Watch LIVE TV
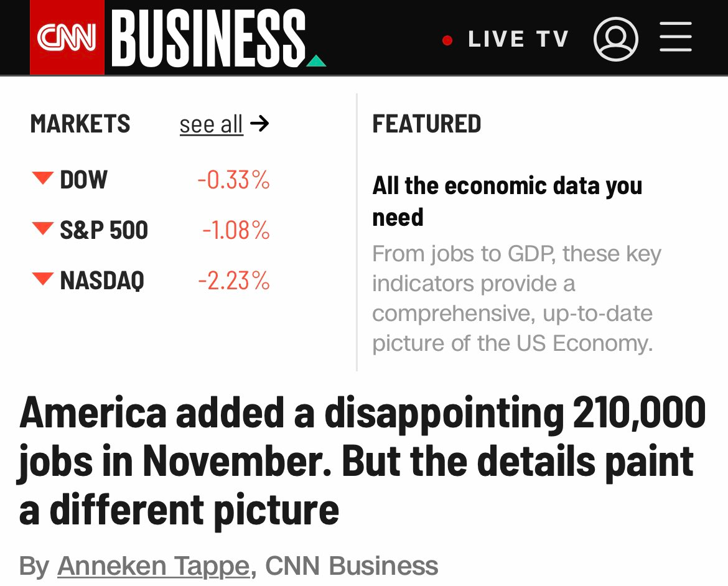This screenshot has width=728, height=586. 518,40
